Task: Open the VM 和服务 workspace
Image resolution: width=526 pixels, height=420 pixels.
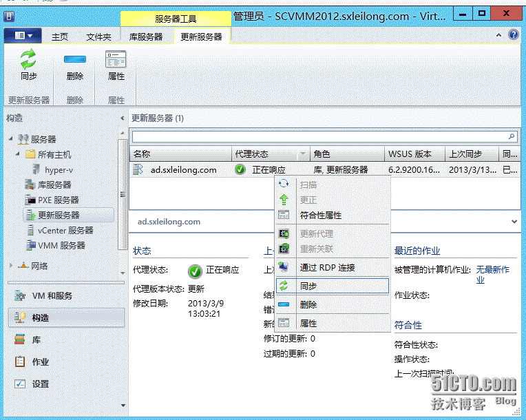Action: (66, 295)
